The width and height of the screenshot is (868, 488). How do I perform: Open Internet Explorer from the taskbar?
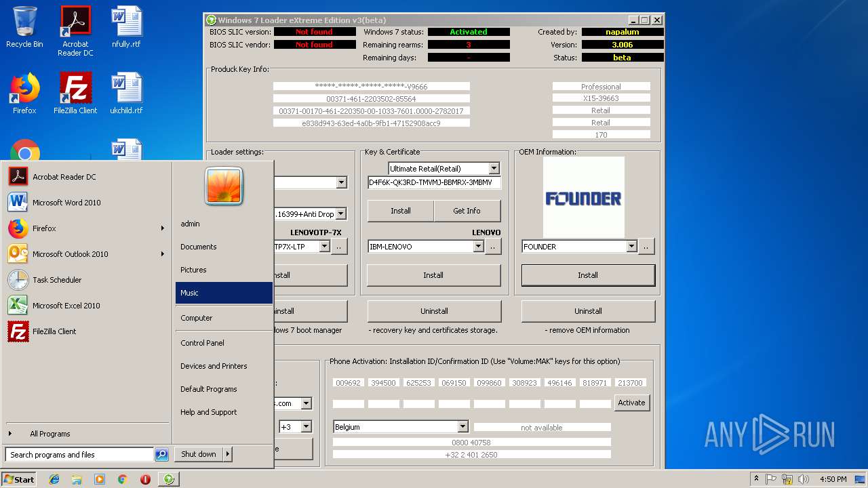point(54,479)
